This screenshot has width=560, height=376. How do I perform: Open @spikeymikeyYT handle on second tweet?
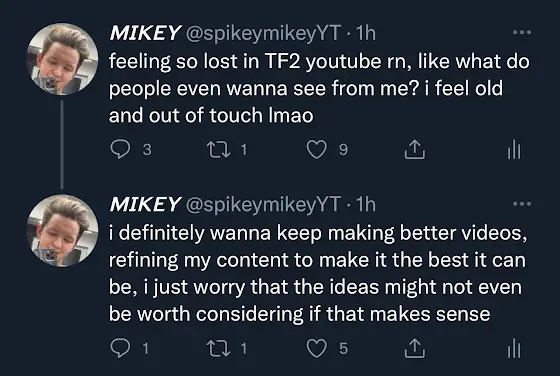pyautogui.click(x=263, y=205)
